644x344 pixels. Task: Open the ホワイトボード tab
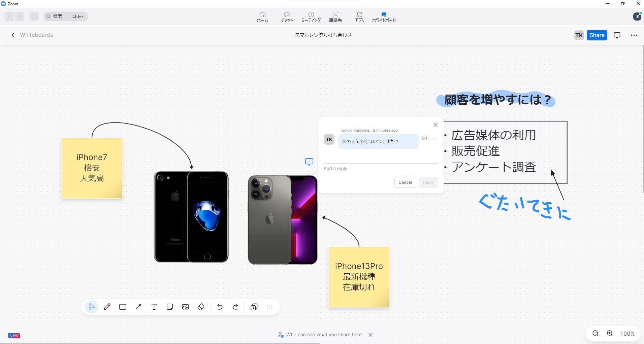click(x=384, y=17)
